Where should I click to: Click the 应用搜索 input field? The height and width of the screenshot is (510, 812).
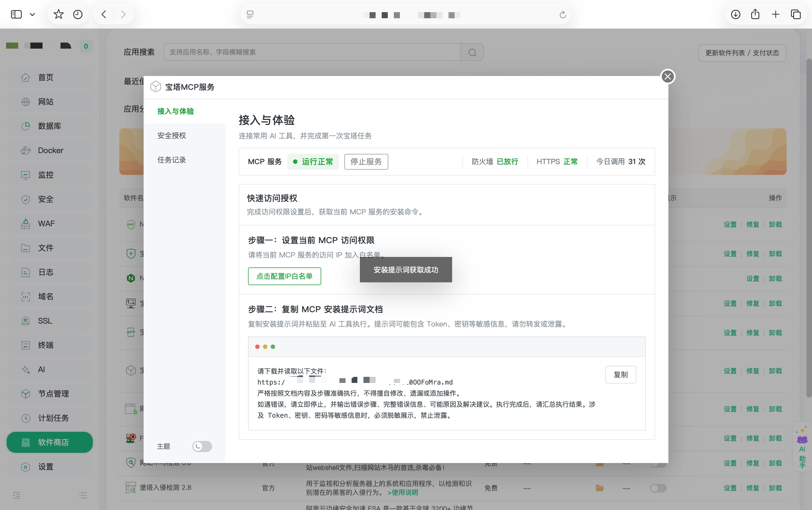pos(312,52)
